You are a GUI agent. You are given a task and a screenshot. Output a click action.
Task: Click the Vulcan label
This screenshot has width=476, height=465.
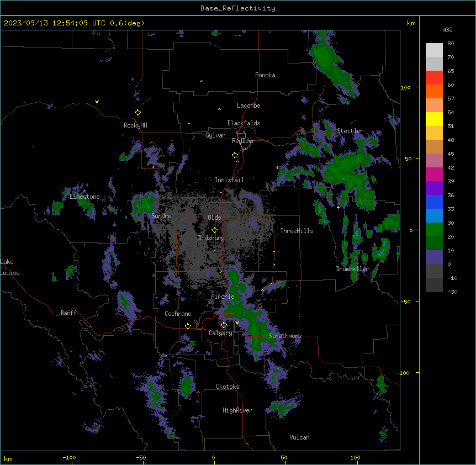(x=300, y=437)
